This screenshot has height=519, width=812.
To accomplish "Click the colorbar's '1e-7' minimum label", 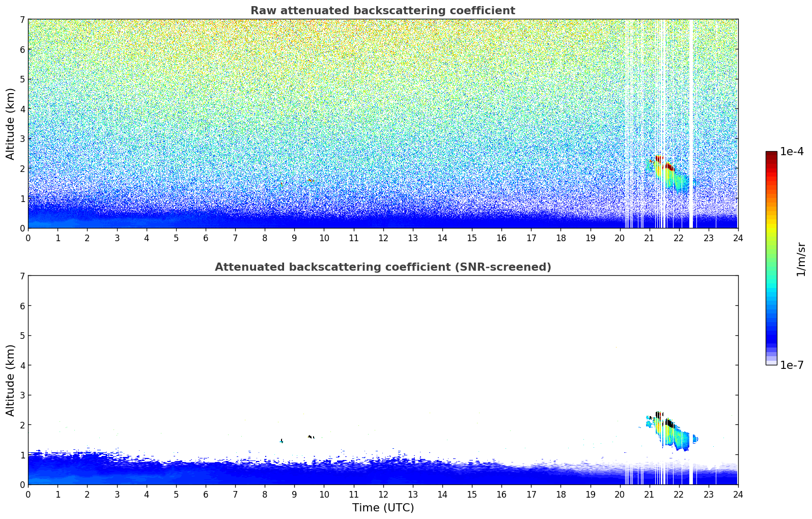I will [x=792, y=365].
